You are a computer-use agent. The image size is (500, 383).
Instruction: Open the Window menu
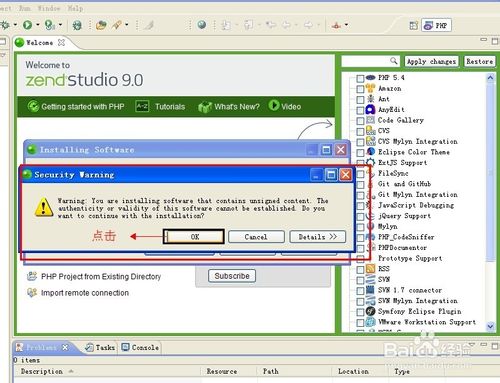[49, 8]
